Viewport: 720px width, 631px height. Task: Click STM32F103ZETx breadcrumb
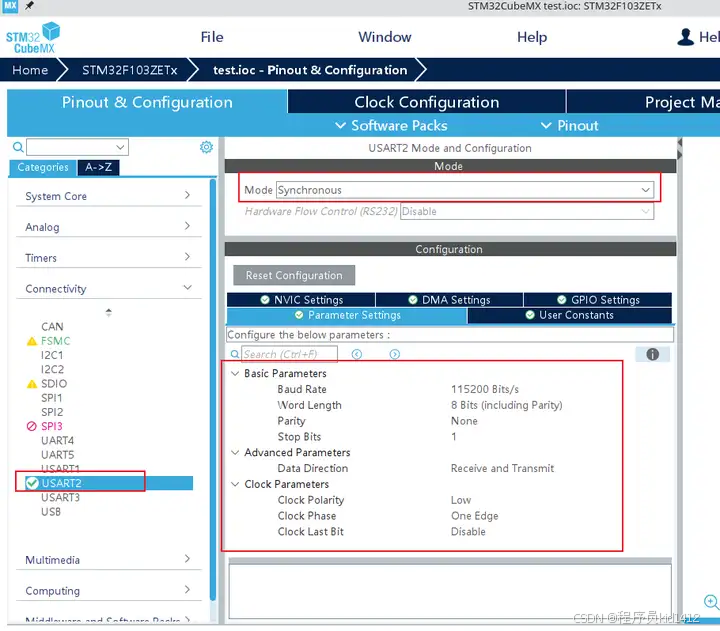pos(129,70)
